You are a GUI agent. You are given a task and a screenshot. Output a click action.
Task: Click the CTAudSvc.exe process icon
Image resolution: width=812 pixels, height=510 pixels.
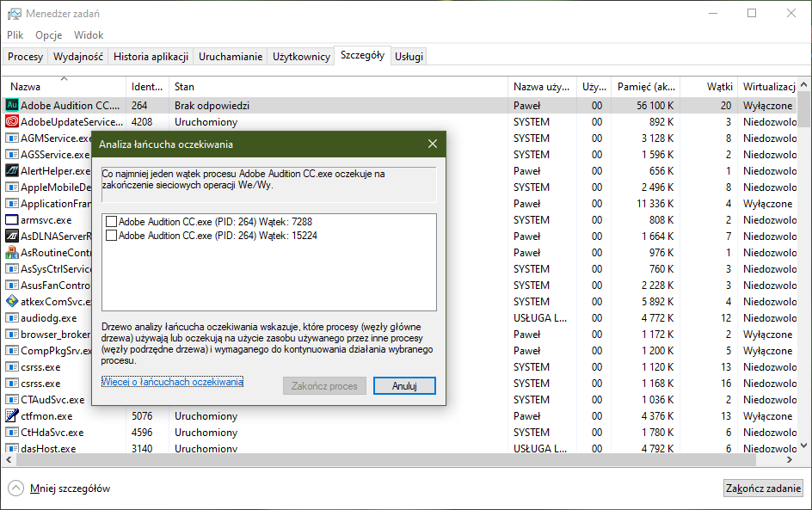[x=12, y=400]
